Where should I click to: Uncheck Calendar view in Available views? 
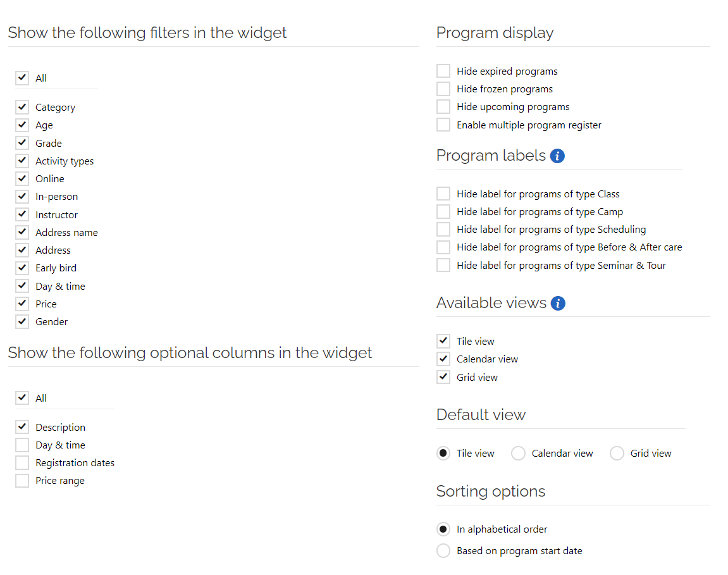point(443,359)
